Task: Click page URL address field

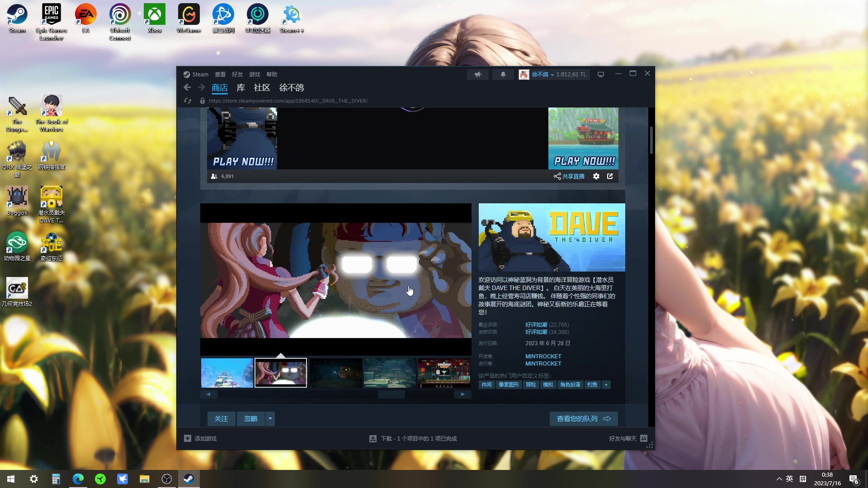Action: coord(288,101)
